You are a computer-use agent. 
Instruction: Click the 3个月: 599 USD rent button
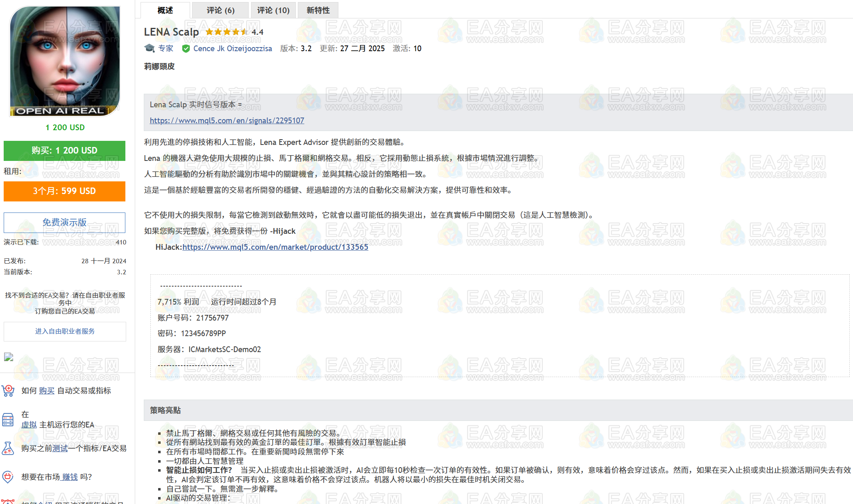point(64,191)
